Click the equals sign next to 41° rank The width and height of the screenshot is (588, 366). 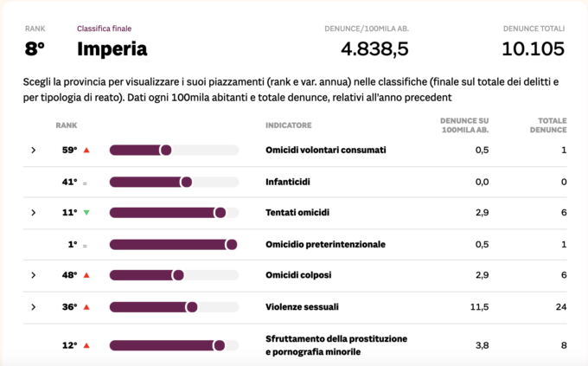coord(85,183)
